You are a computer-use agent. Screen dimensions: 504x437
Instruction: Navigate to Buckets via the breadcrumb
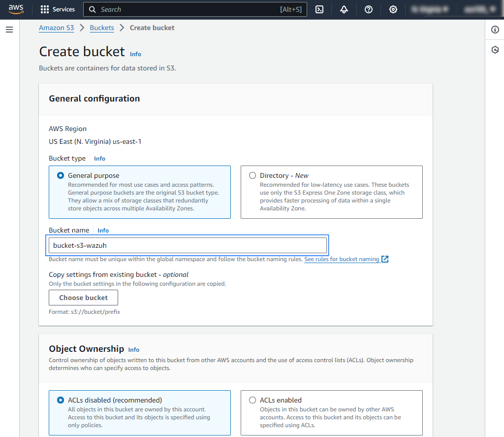(101, 28)
